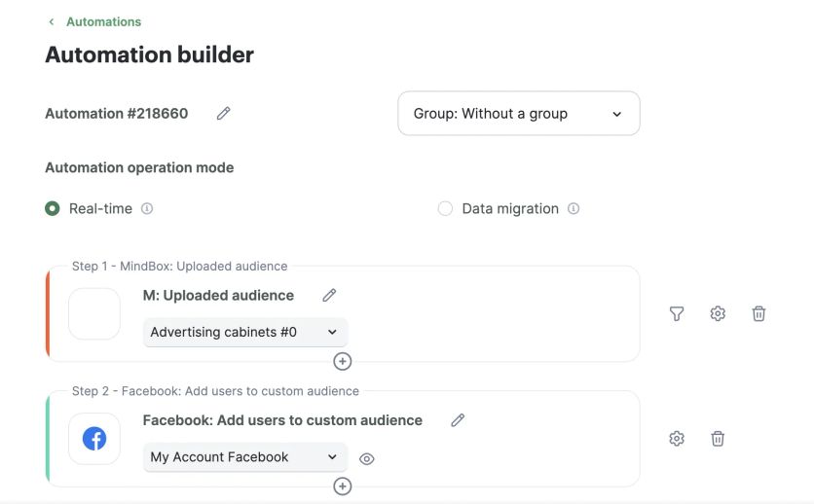Show info tooltip beside Real-time
814x504 pixels.
(147, 208)
